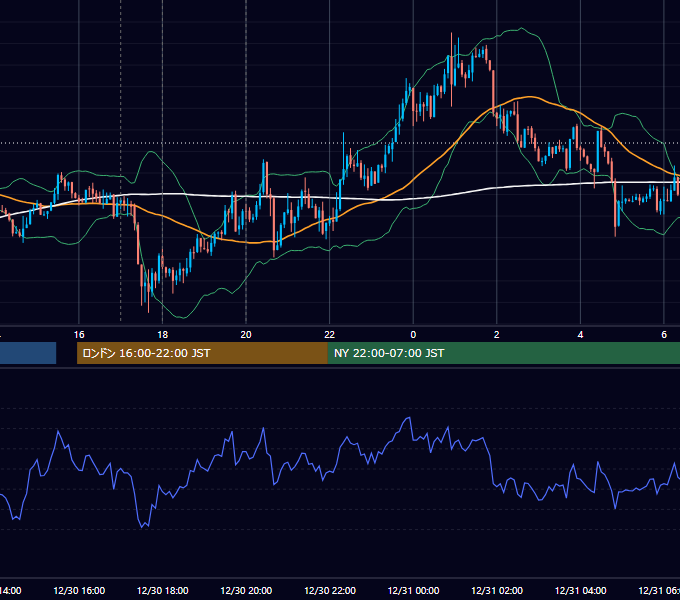Click the 12/31 00:00 date label

pyautogui.click(x=413, y=591)
